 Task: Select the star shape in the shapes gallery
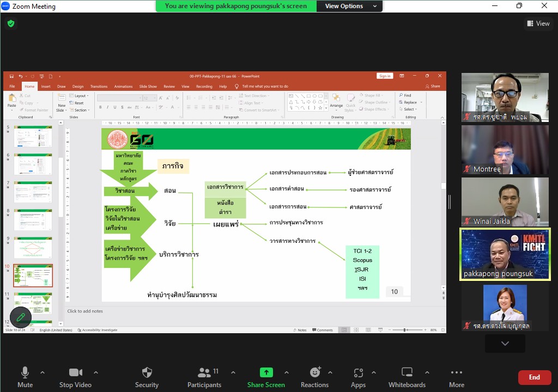[320, 108]
